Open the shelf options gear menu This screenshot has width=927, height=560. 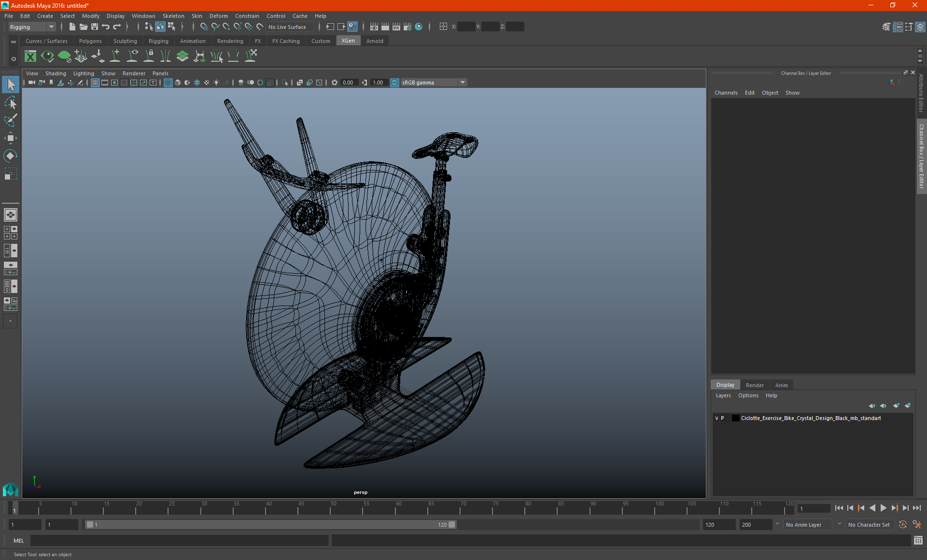14,59
